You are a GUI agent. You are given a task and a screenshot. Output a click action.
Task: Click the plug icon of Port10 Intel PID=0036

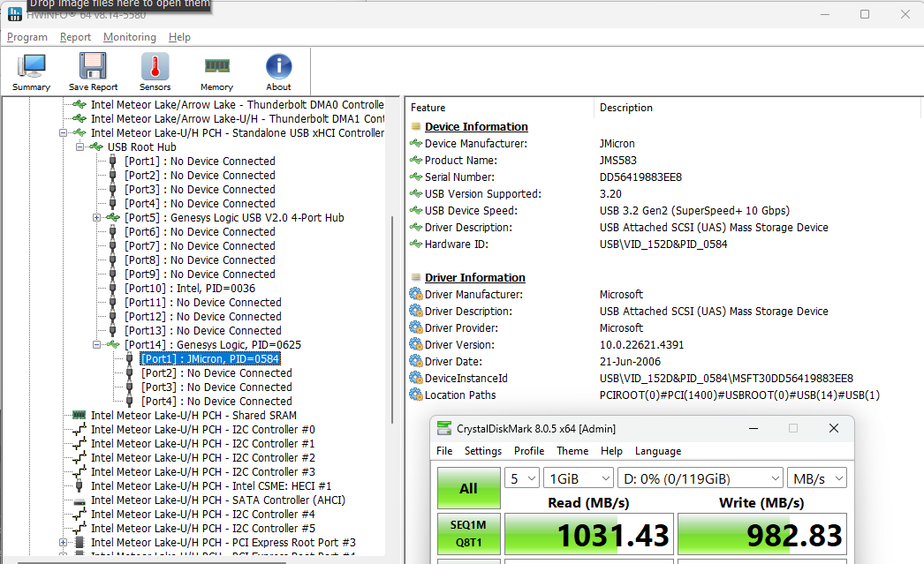112,288
